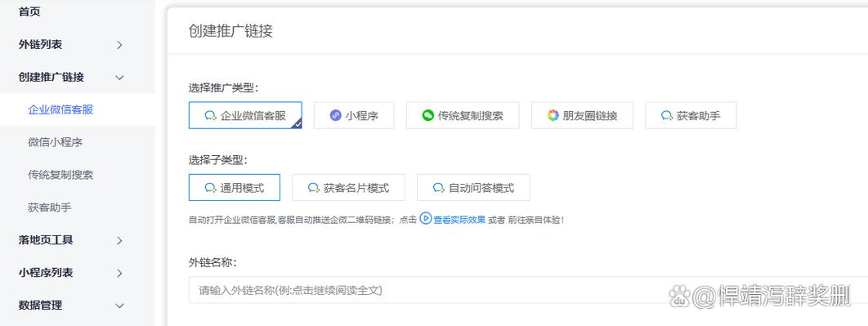Open 微信小程序 sidebar submenu item
The image size is (868, 326).
click(x=56, y=142)
